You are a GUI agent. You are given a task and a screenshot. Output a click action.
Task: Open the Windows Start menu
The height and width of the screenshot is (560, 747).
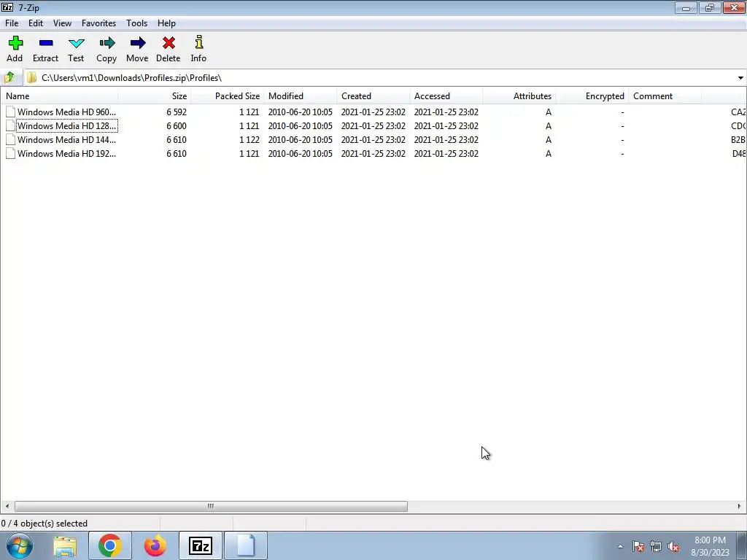(x=20, y=545)
